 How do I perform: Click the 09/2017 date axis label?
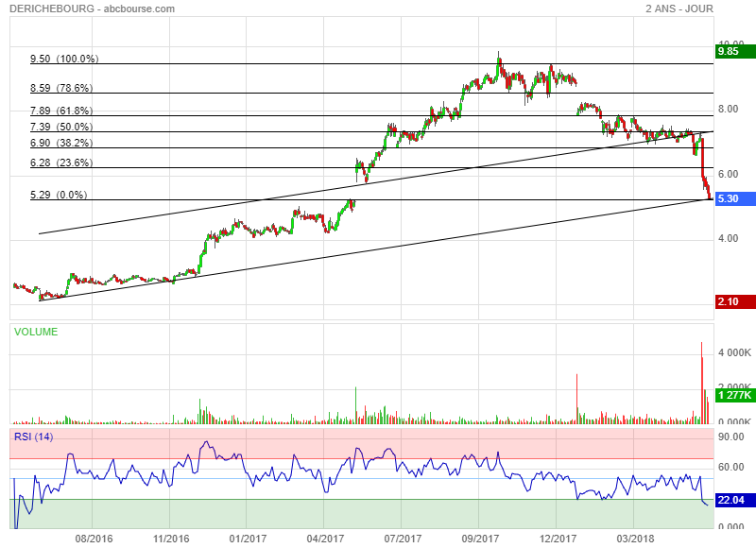tap(480, 539)
